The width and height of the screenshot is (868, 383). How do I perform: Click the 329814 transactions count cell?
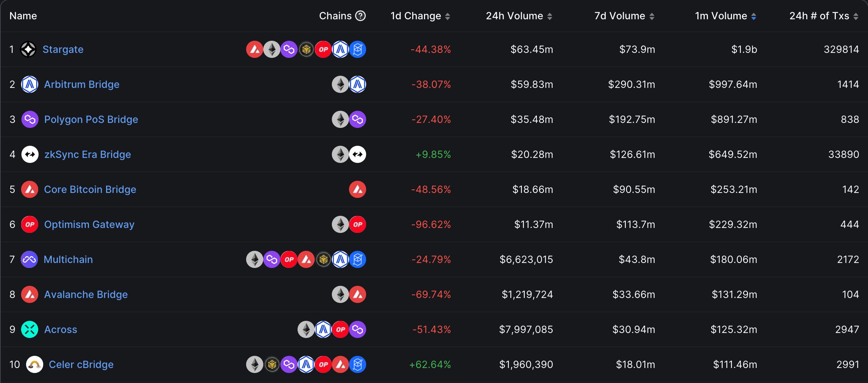point(842,49)
